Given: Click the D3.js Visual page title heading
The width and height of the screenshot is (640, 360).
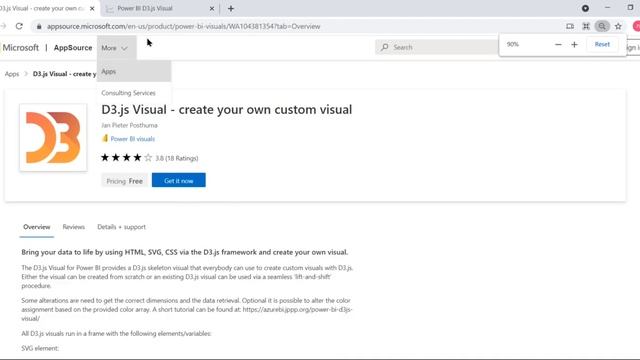Looking at the screenshot, I should point(227,109).
